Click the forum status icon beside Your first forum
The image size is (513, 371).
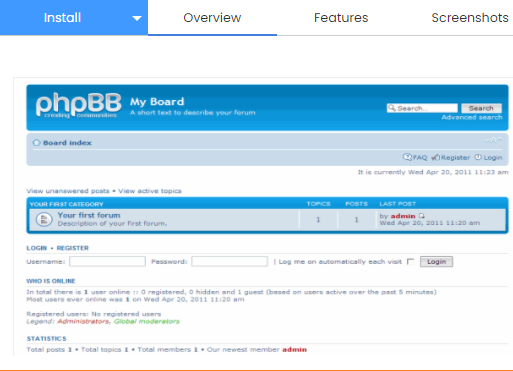[44, 219]
